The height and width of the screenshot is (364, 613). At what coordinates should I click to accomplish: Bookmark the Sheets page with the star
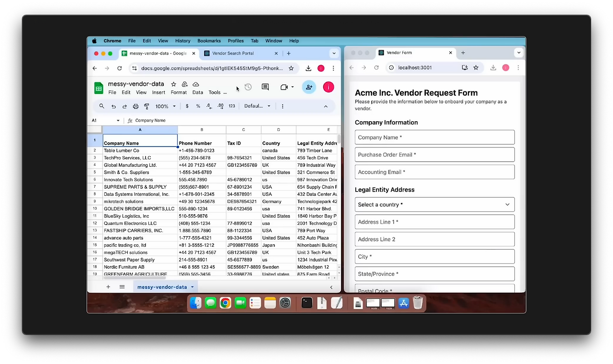(292, 68)
